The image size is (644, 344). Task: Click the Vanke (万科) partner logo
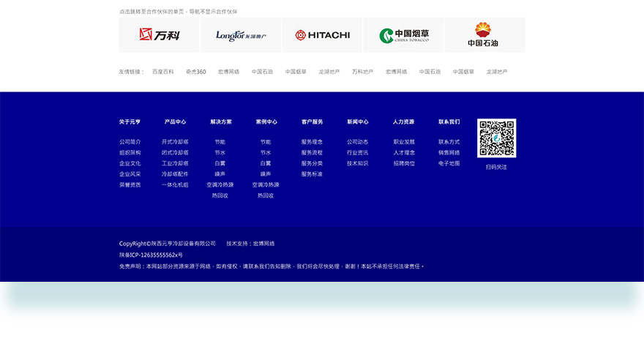pyautogui.click(x=159, y=34)
